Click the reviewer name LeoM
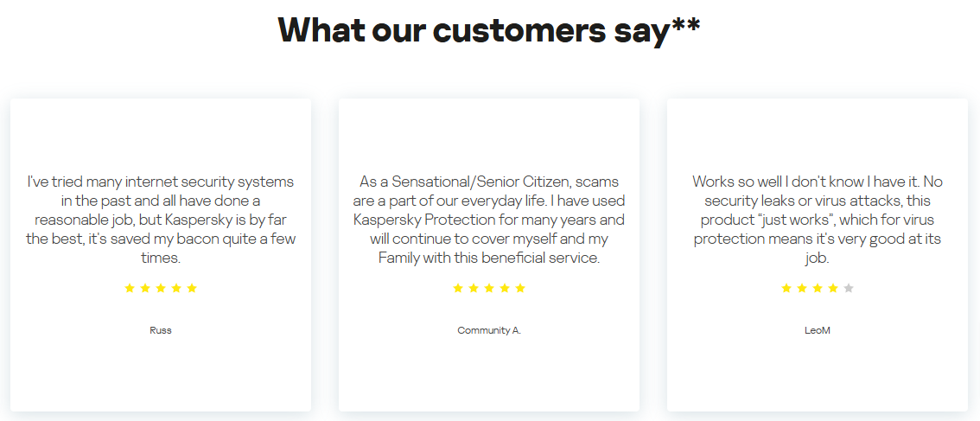980x421 pixels. [x=818, y=330]
